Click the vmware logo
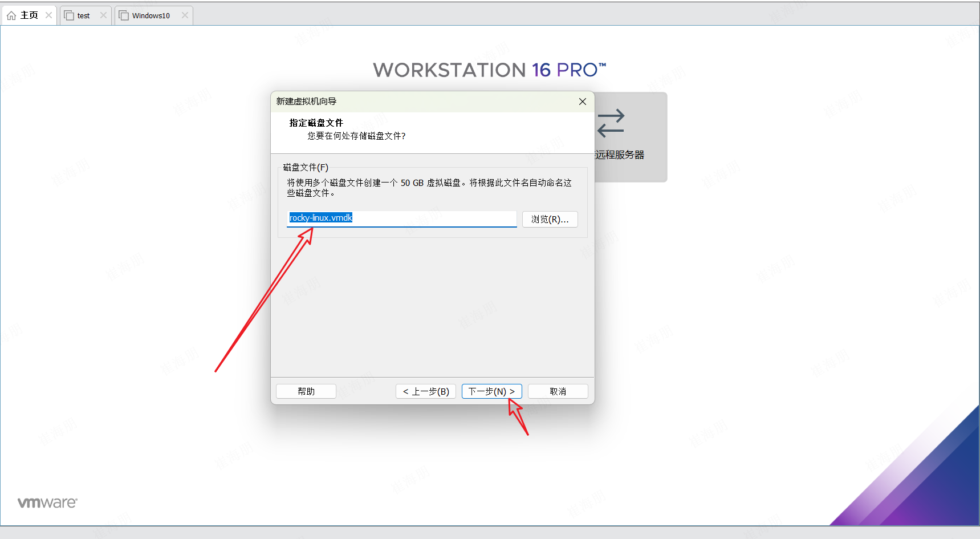This screenshot has height=539, width=980. point(47,502)
